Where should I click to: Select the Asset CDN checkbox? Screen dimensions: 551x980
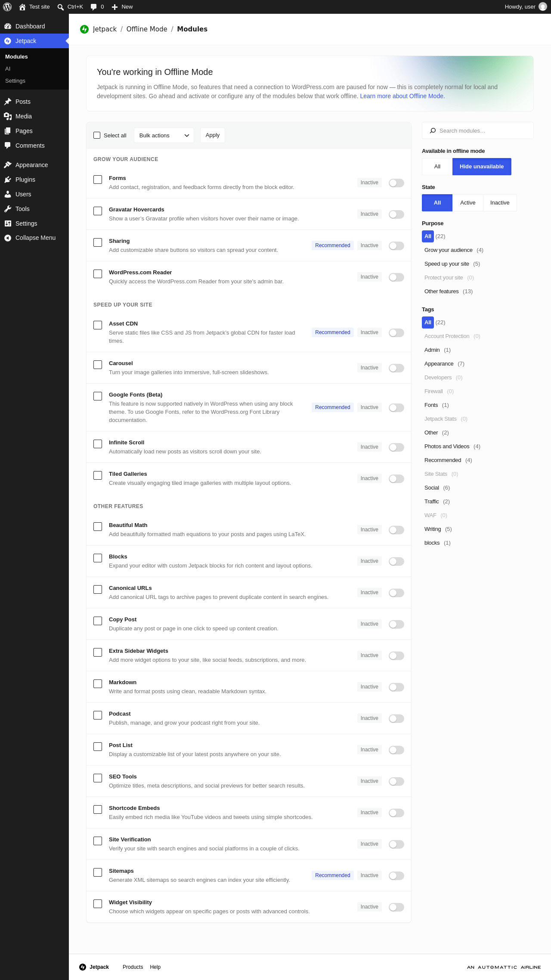tap(98, 325)
